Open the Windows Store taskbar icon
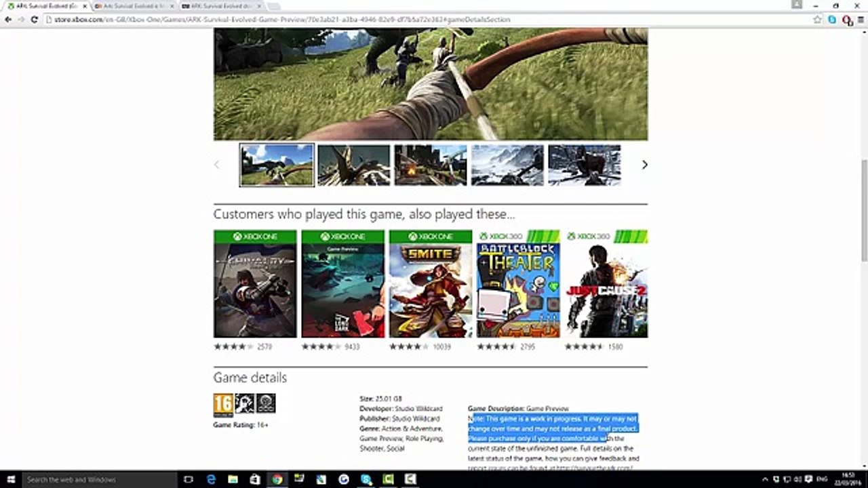Viewport: 868px width, 488px height. [x=255, y=479]
